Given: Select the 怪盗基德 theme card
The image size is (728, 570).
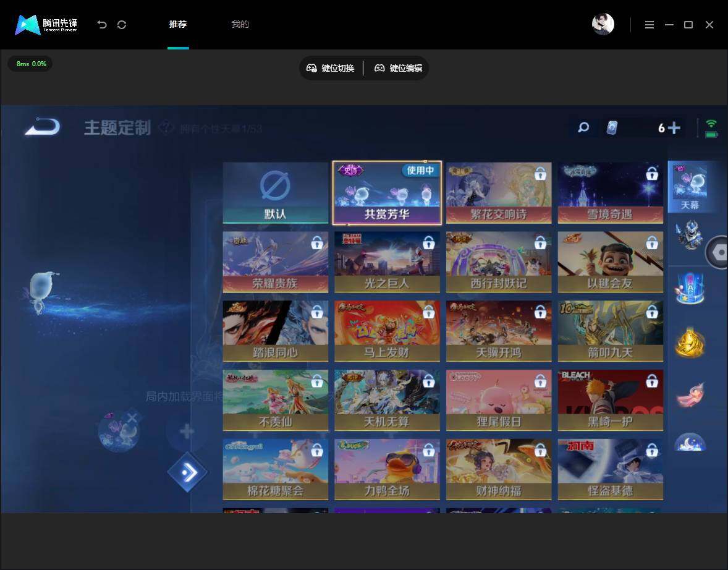Looking at the screenshot, I should [x=610, y=469].
